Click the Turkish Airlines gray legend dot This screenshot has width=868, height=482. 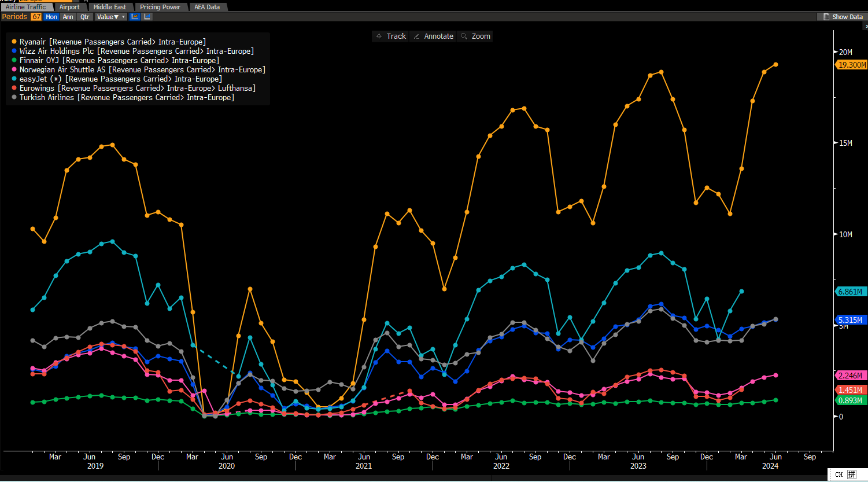[x=14, y=97]
